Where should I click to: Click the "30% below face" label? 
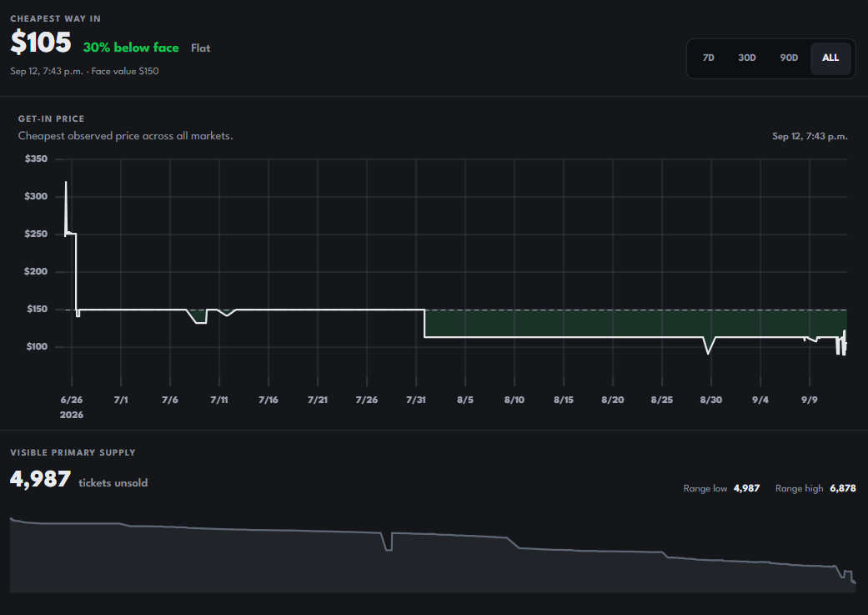click(131, 48)
